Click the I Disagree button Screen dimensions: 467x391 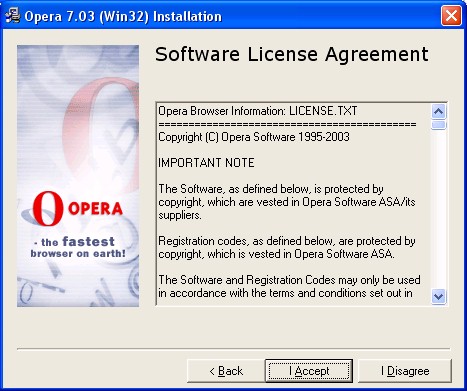tap(405, 371)
